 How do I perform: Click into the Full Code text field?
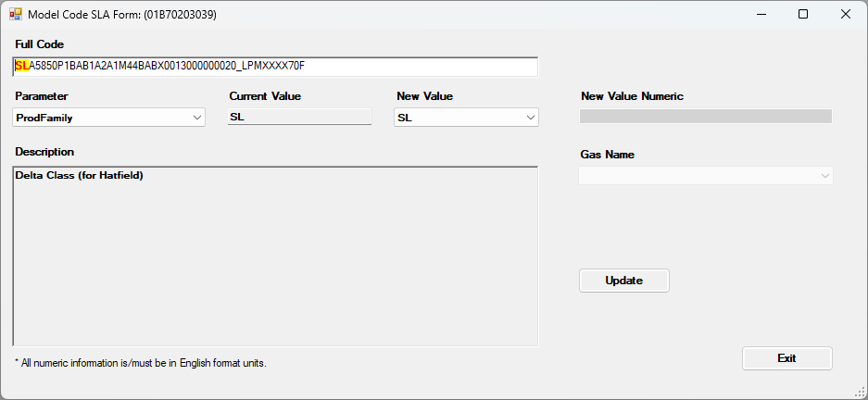[x=274, y=67]
